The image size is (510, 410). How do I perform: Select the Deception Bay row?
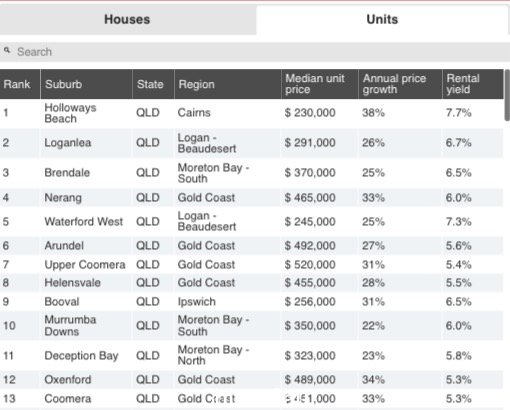(252, 355)
